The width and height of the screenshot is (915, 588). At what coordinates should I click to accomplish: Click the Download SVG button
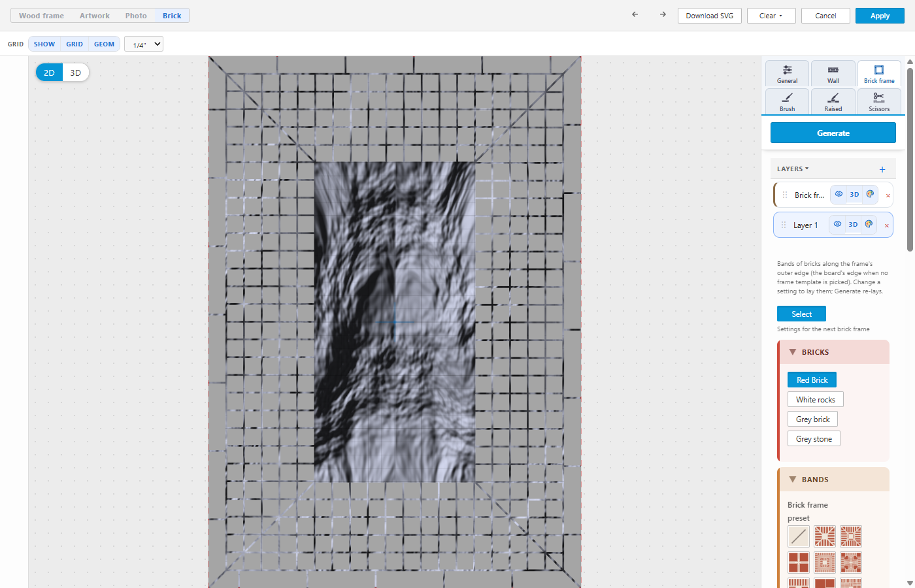tap(710, 16)
